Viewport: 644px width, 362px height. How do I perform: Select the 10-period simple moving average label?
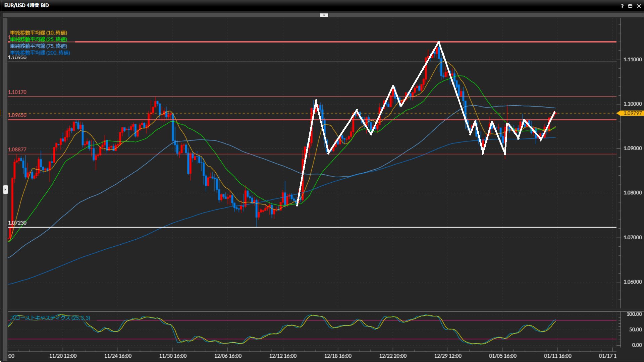click(x=38, y=33)
